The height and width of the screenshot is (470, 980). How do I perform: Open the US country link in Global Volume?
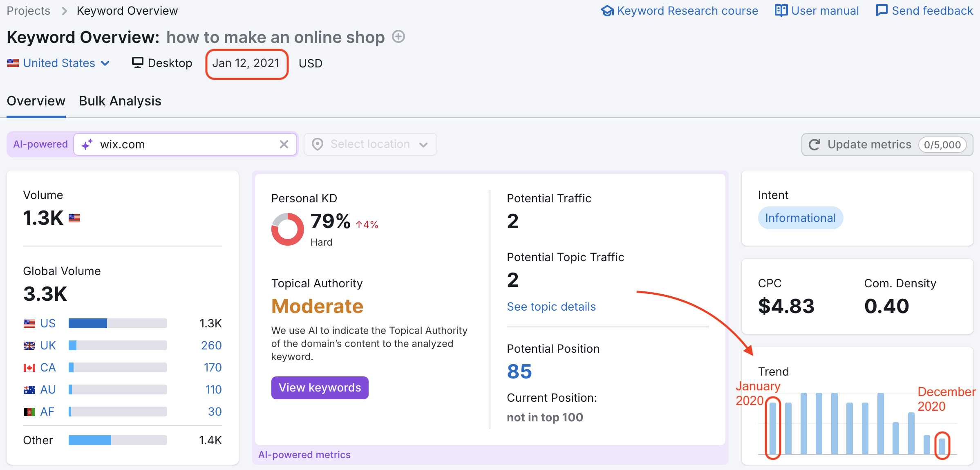click(x=48, y=323)
